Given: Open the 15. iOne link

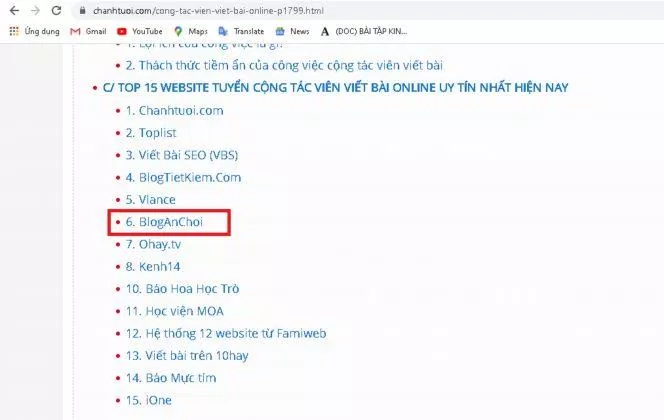Looking at the screenshot, I should click(x=149, y=400).
